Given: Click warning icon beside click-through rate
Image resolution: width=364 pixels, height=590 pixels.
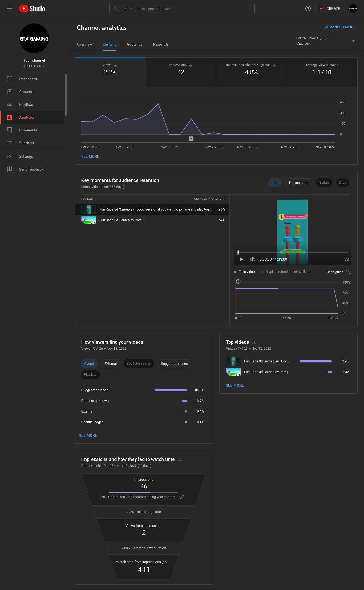Looking at the screenshot, I should coord(275,65).
